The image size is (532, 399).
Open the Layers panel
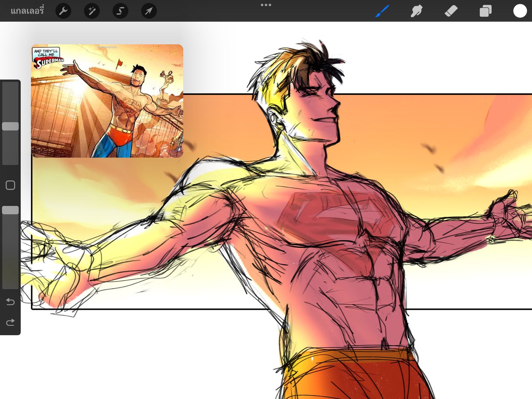[485, 11]
